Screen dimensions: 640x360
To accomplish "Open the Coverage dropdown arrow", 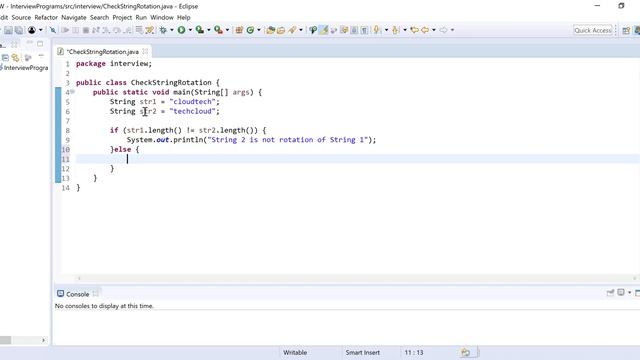I will tap(209, 30).
